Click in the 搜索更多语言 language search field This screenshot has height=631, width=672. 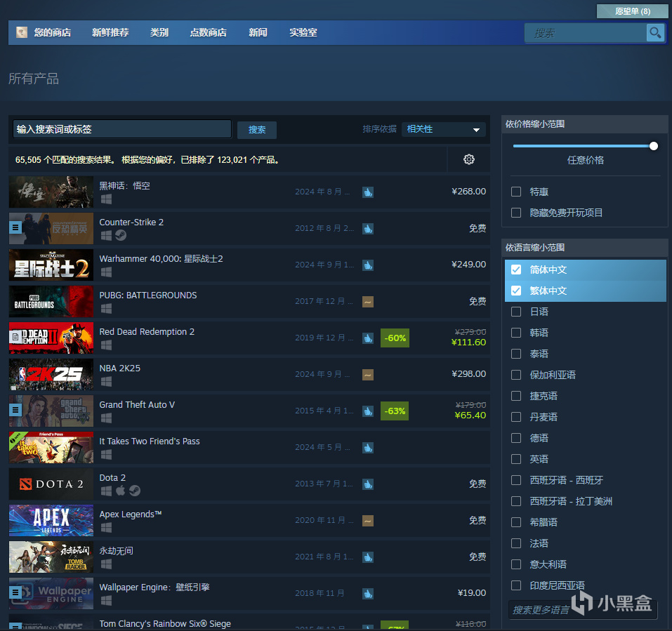click(584, 609)
